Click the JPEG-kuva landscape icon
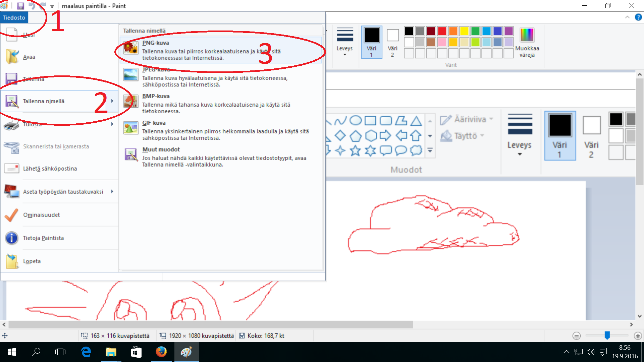The width and height of the screenshot is (644, 362). click(x=130, y=74)
